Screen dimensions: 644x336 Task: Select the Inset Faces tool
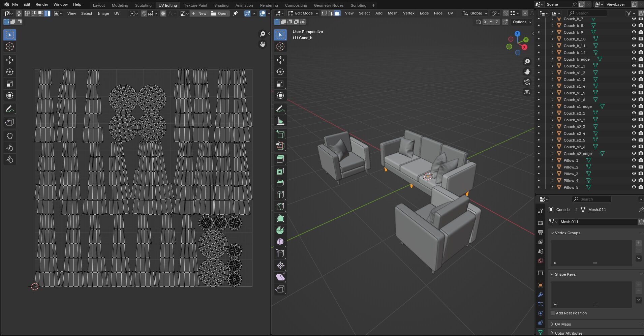coord(280,171)
